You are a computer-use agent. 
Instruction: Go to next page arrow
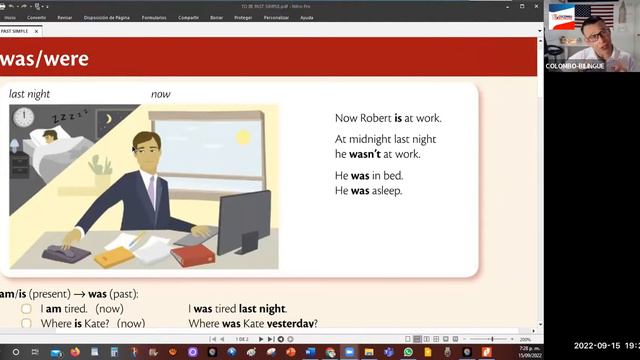coord(261,339)
